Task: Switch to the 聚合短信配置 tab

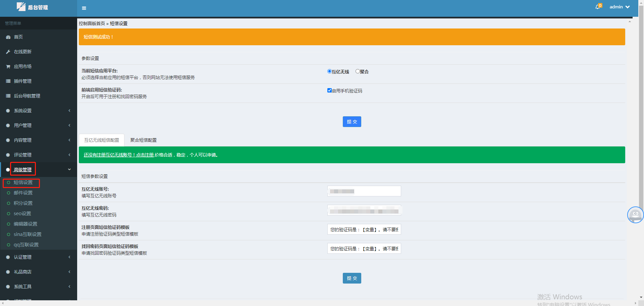Action: pos(143,140)
